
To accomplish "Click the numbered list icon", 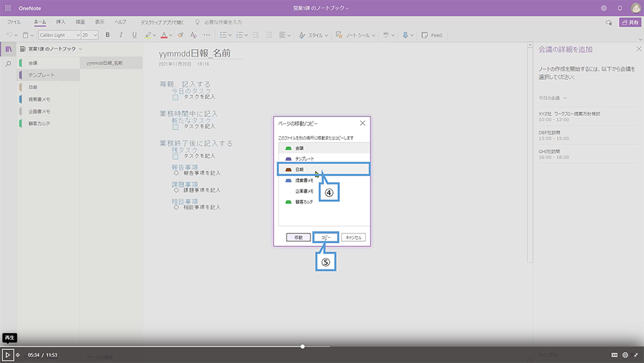I will [x=240, y=35].
